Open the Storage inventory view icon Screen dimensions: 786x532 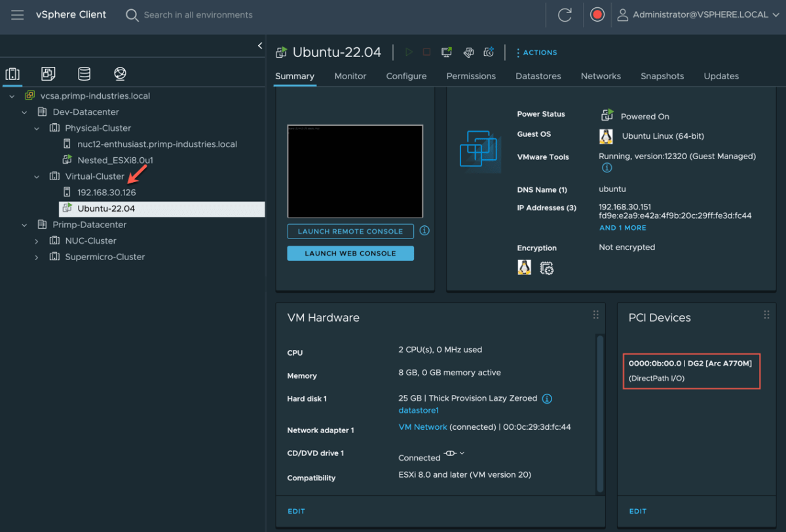coord(84,73)
